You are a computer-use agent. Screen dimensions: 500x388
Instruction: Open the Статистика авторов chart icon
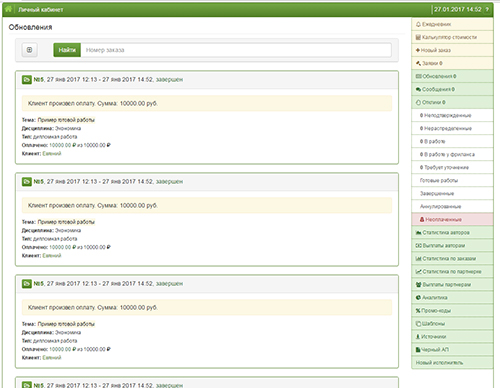coord(419,232)
